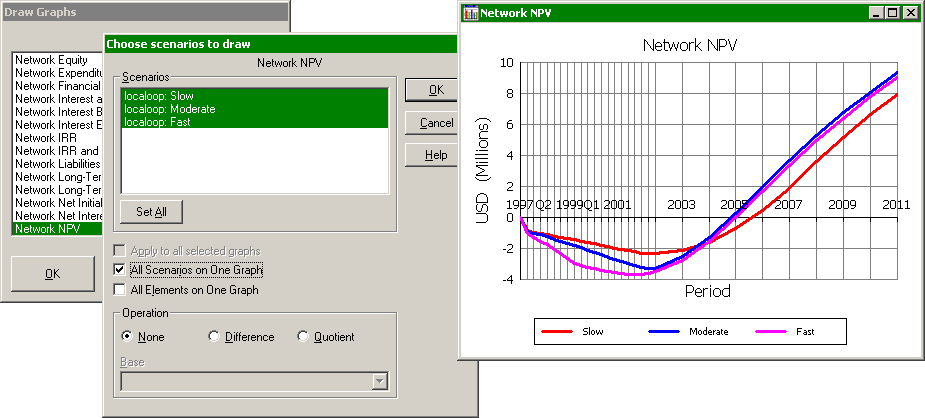Select localoop: Slow scenario

pyautogui.click(x=157, y=96)
